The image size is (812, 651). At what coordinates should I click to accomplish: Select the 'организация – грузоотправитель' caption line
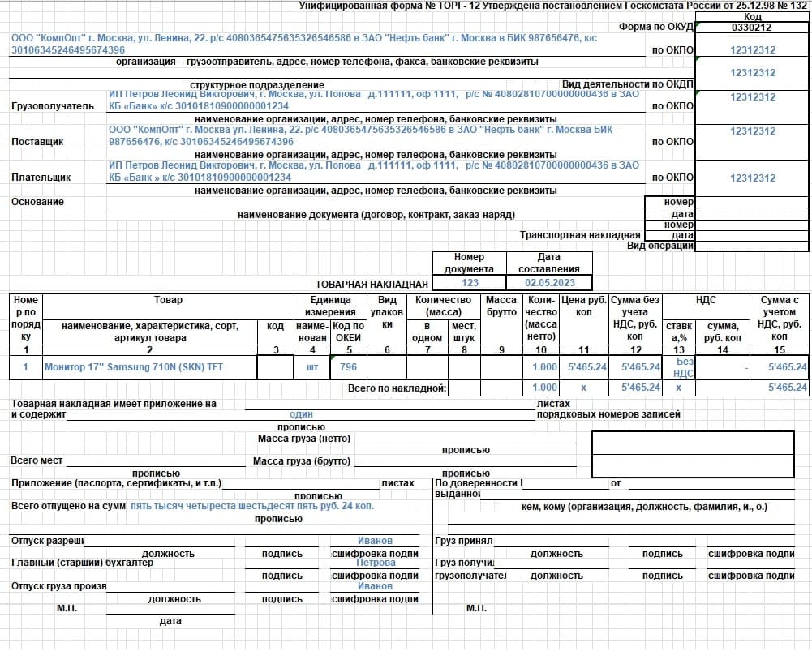pos(327,62)
